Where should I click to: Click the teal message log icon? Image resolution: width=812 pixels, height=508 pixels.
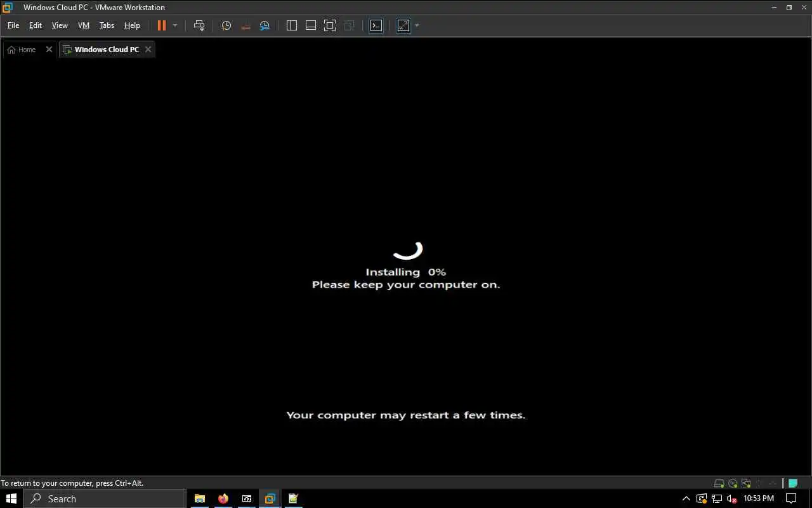click(793, 483)
